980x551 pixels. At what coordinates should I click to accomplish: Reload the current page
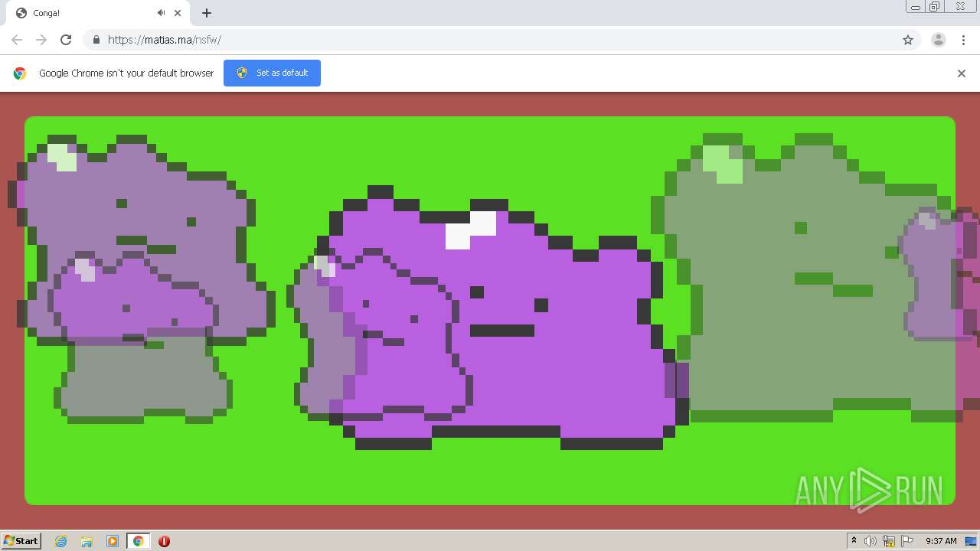[x=66, y=40]
